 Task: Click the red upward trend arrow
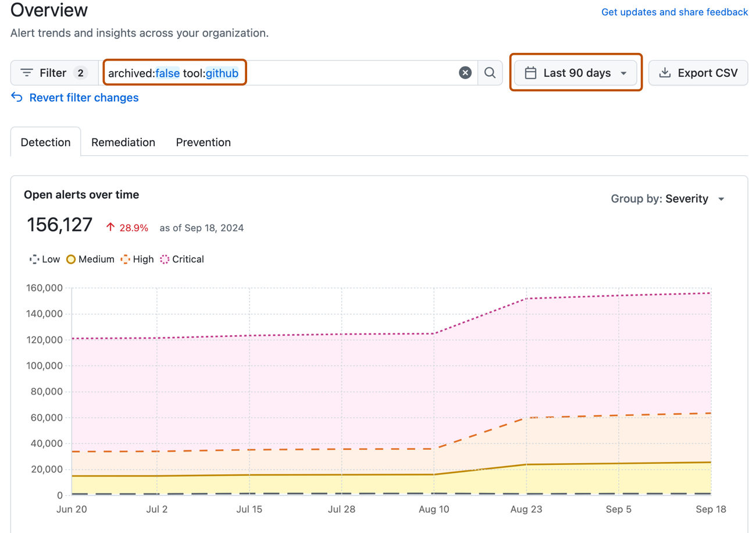[x=110, y=228]
